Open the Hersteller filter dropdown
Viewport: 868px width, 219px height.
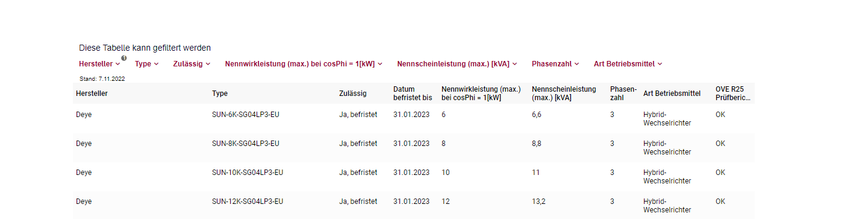pyautogui.click(x=99, y=63)
